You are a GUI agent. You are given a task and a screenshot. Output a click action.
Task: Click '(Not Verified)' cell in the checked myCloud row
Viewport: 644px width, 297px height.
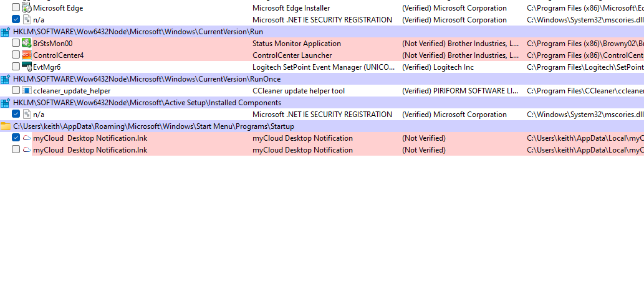tap(424, 138)
